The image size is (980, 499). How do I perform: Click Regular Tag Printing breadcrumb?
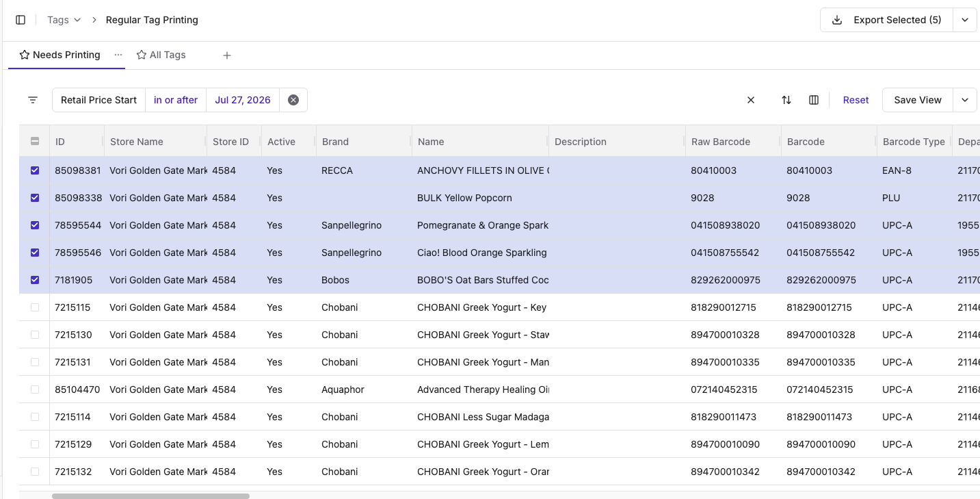pos(152,20)
